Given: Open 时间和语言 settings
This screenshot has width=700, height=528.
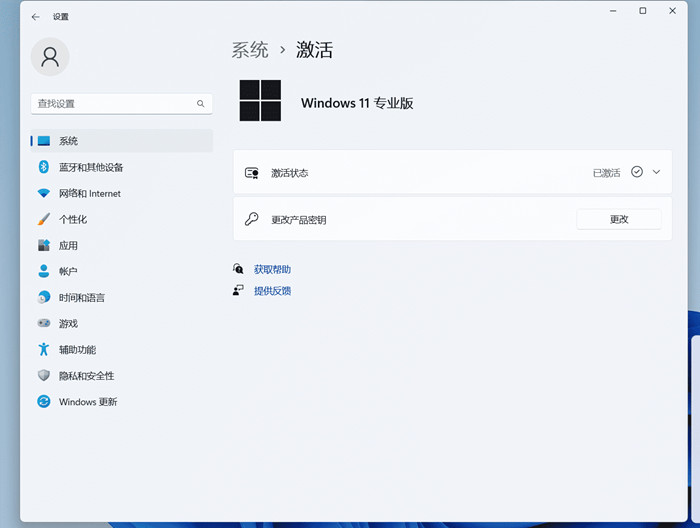Looking at the screenshot, I should (82, 297).
